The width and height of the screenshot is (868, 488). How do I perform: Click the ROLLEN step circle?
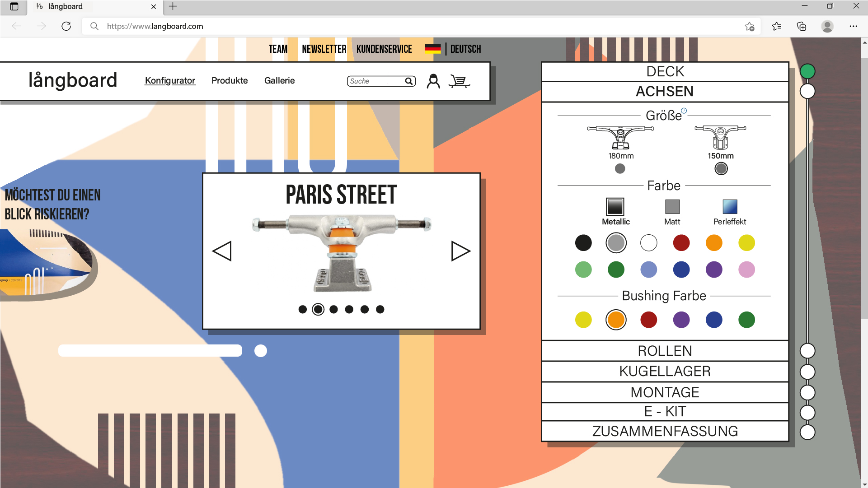[807, 351]
